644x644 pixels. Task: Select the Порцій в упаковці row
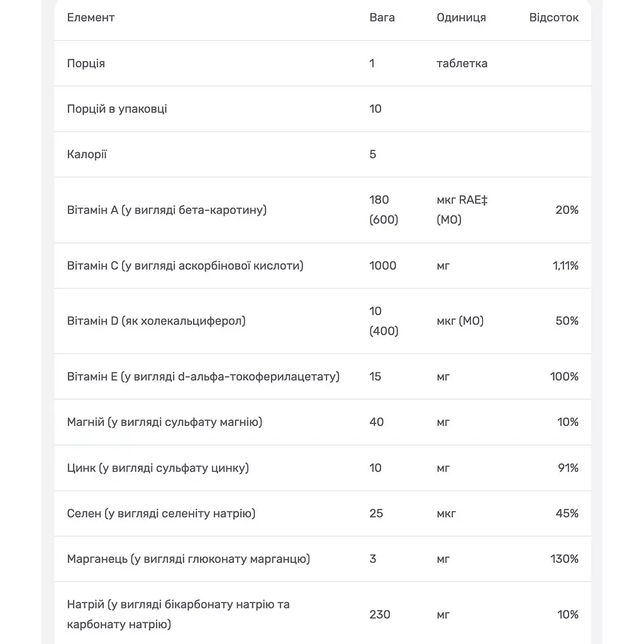pos(323,109)
